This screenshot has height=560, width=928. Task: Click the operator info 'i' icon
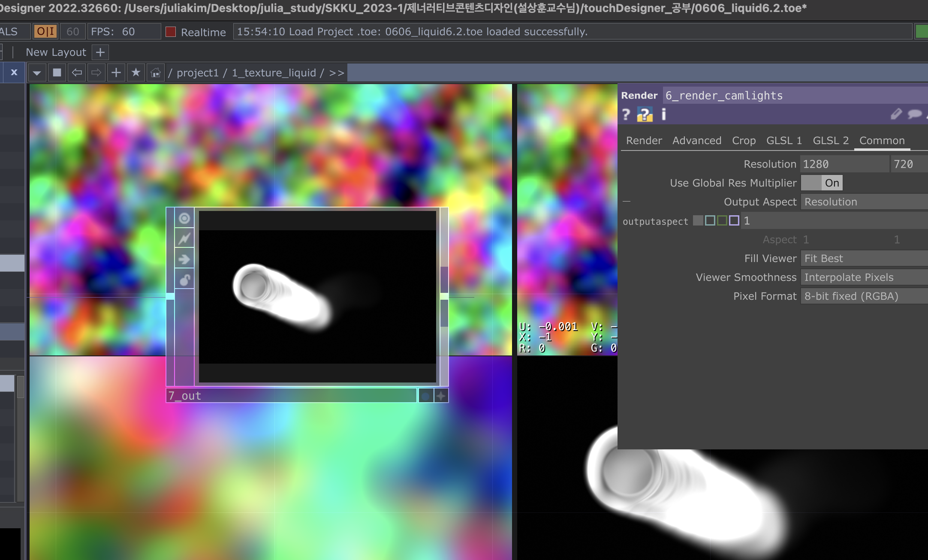[663, 114]
